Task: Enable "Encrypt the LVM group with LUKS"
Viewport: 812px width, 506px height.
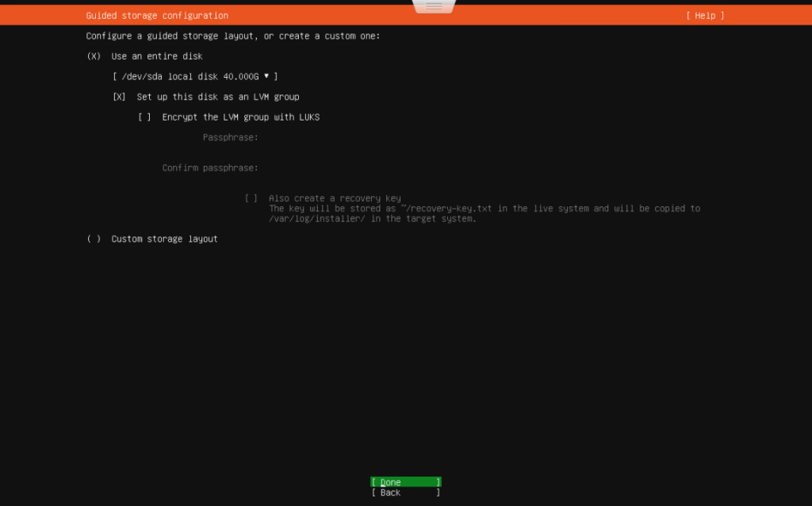Action: pyautogui.click(x=144, y=117)
